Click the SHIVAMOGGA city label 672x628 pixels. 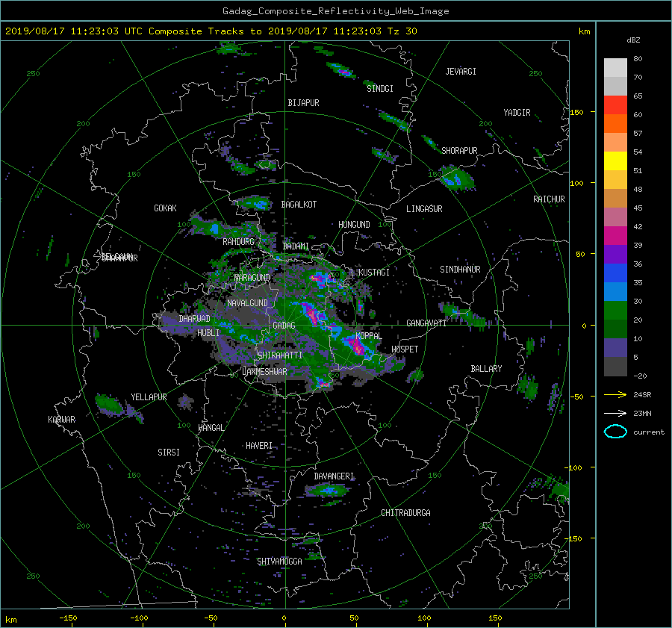279,562
